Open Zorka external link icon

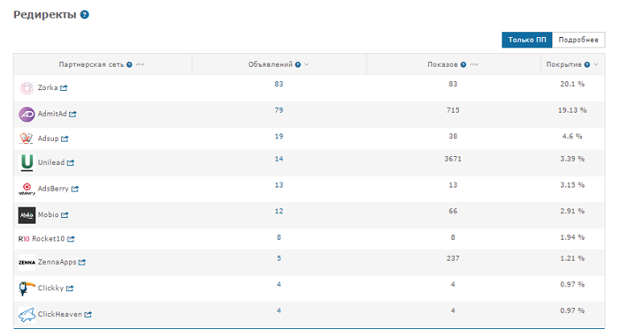64,88
